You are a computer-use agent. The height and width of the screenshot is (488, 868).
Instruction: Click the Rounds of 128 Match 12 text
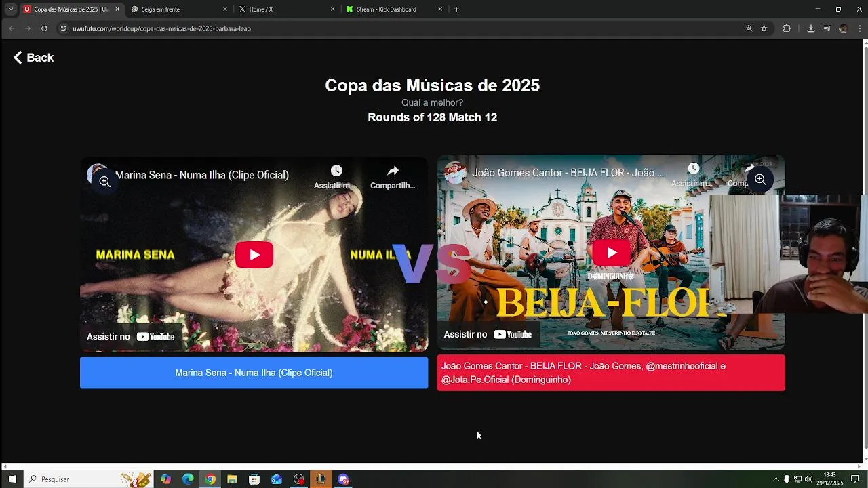pos(432,117)
